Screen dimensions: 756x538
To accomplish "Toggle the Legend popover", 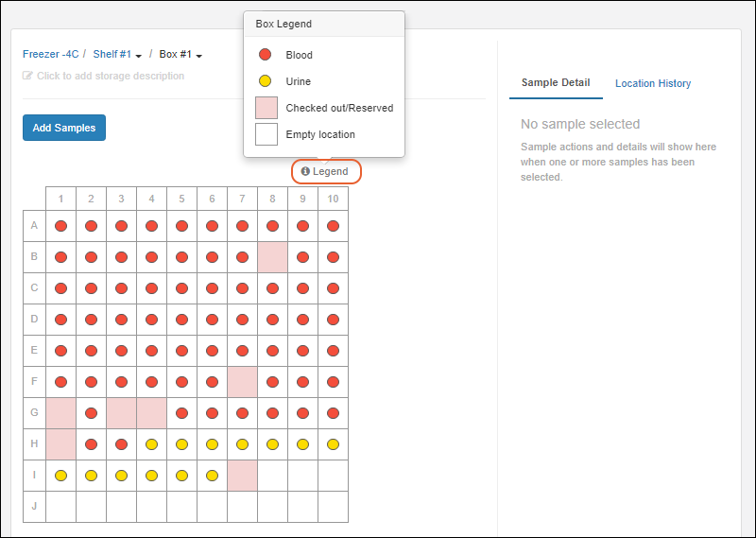I will coord(325,171).
